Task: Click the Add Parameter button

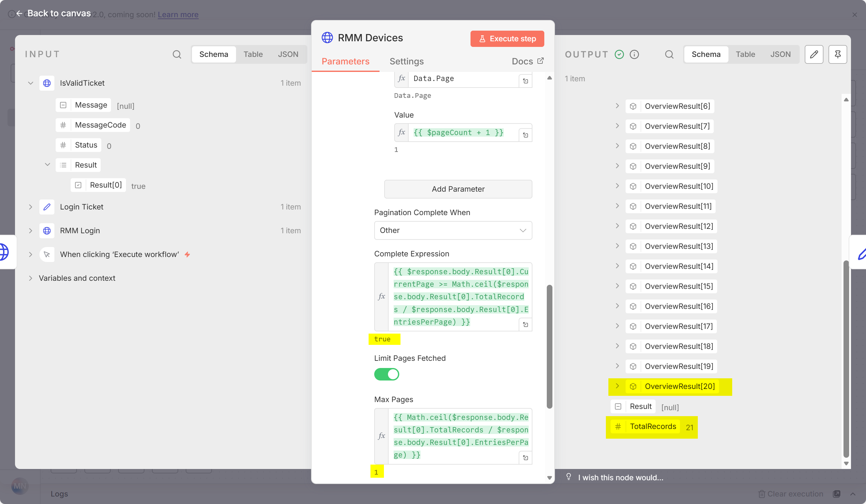Action: click(458, 189)
